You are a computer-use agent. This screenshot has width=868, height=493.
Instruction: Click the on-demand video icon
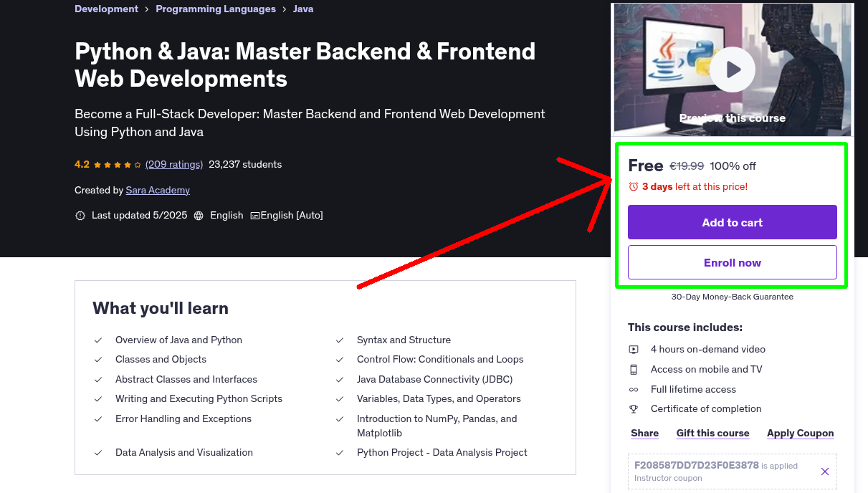tap(634, 350)
